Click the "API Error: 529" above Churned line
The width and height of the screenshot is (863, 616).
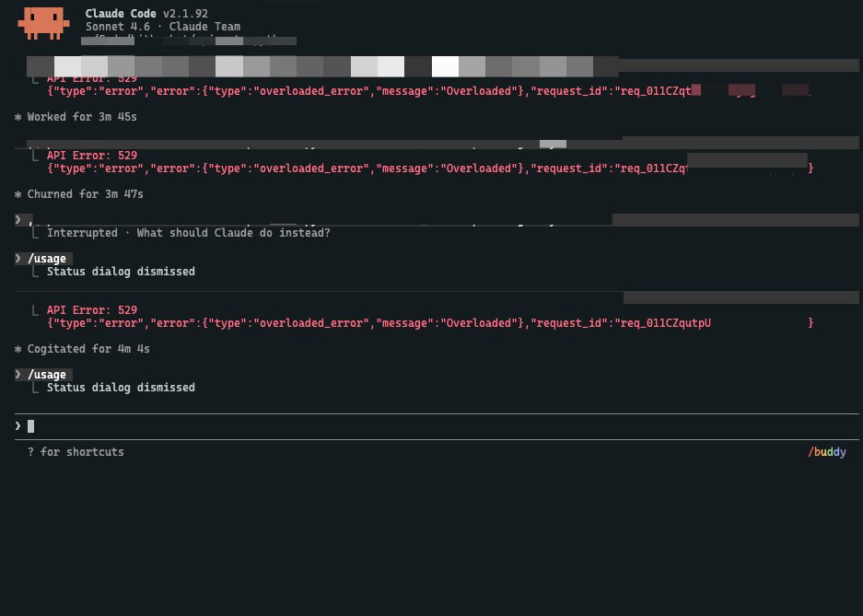[x=92, y=156]
